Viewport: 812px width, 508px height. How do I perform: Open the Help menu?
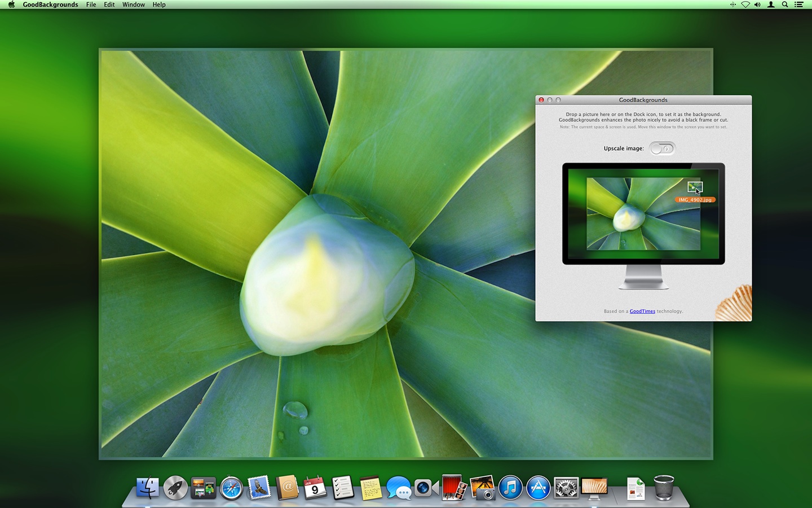[159, 5]
